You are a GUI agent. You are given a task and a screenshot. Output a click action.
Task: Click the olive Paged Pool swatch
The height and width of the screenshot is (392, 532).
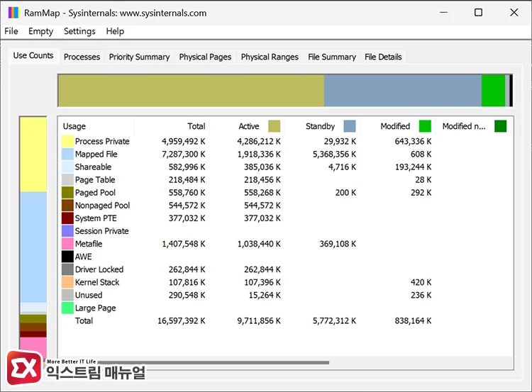[x=67, y=193]
